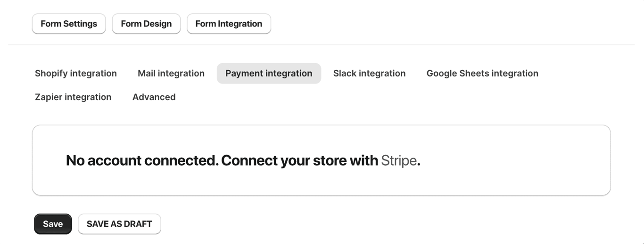644x244 pixels.
Task: Open the Shopify integration tab
Action: point(76,73)
